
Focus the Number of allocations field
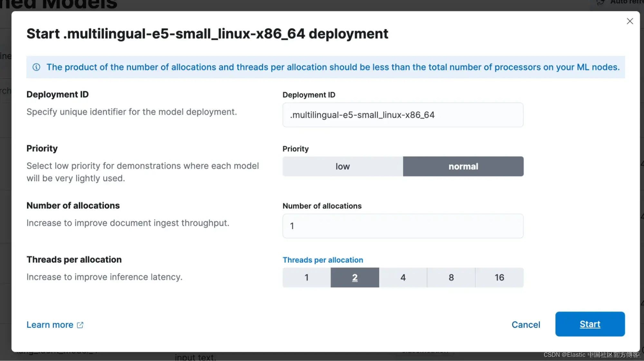pos(403,226)
